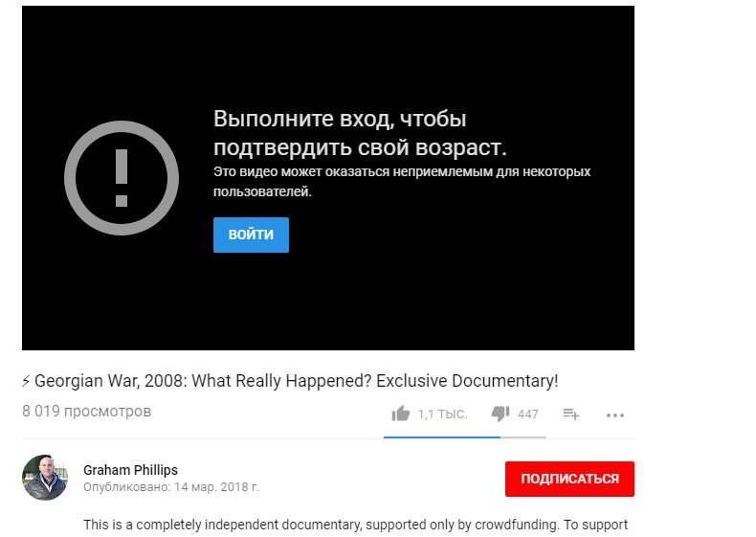756x537 pixels.
Task: Open the add-to-playlist icon
Action: pos(571,414)
